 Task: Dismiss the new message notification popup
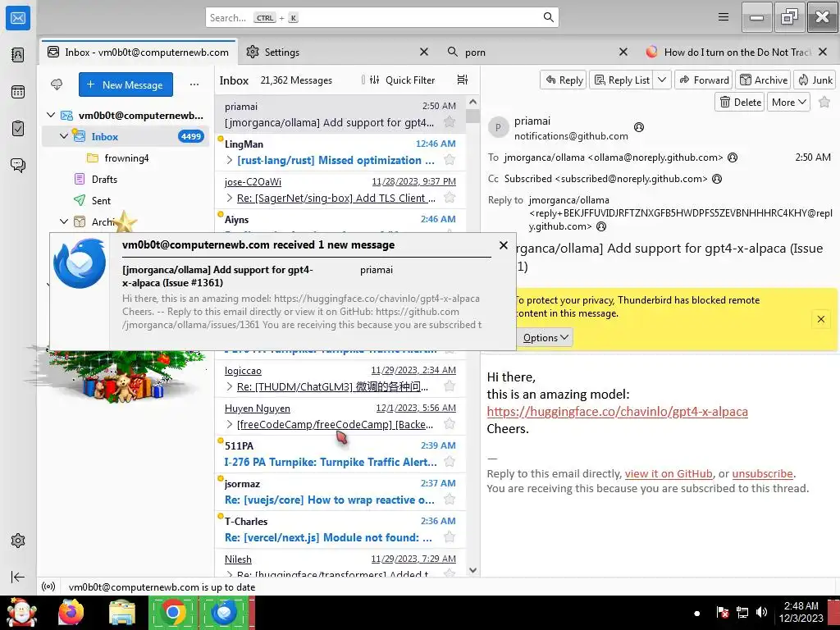click(x=503, y=245)
